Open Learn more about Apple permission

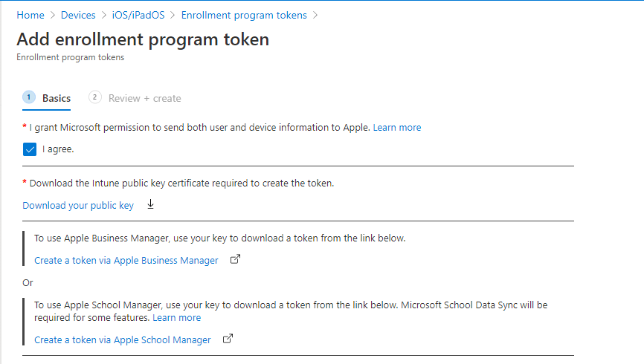tap(397, 127)
